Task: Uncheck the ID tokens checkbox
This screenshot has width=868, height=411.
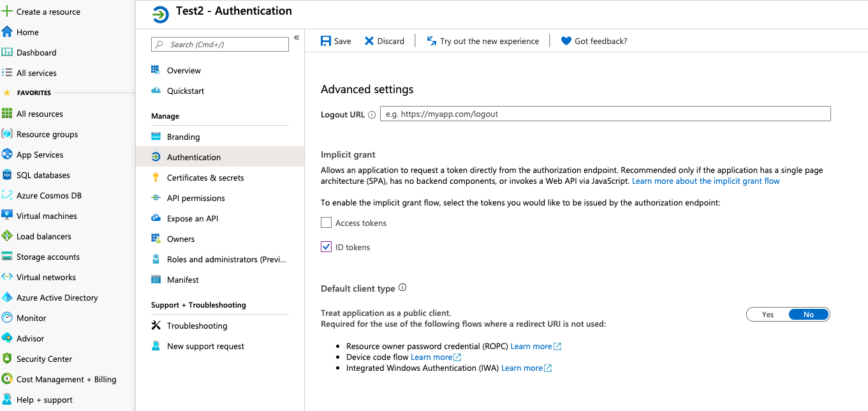Action: (326, 247)
